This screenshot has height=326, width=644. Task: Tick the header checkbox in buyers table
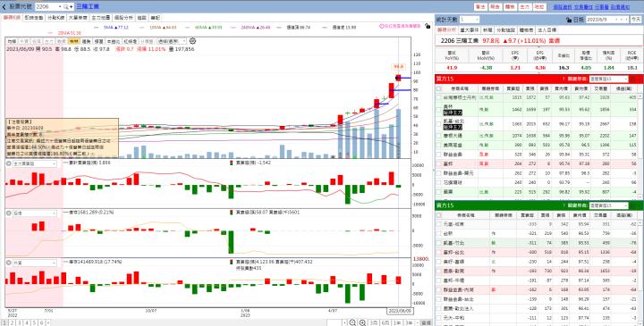tap(439, 88)
